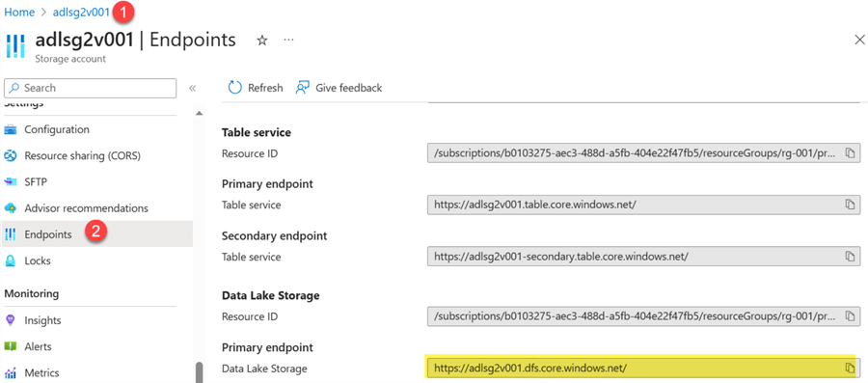Viewport: 868px width, 383px height.
Task: Click the Metrics chart icon
Action: [x=11, y=373]
